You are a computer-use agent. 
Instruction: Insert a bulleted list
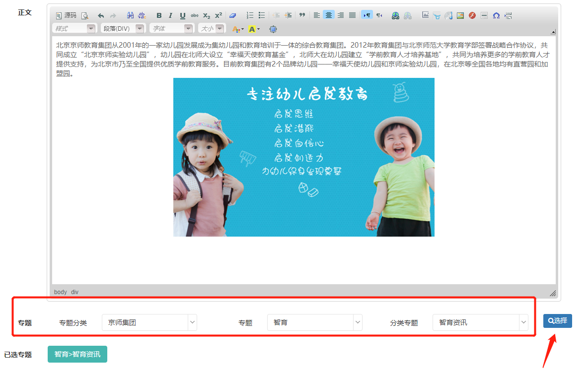tap(262, 15)
